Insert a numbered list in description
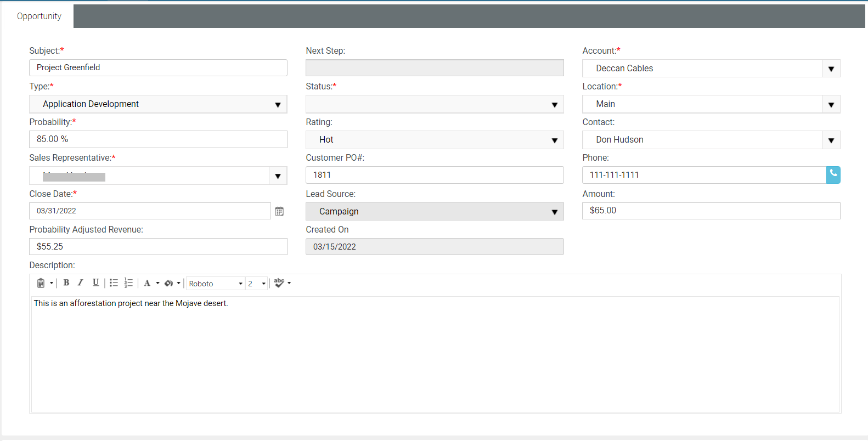The height and width of the screenshot is (441, 868). pyautogui.click(x=128, y=282)
